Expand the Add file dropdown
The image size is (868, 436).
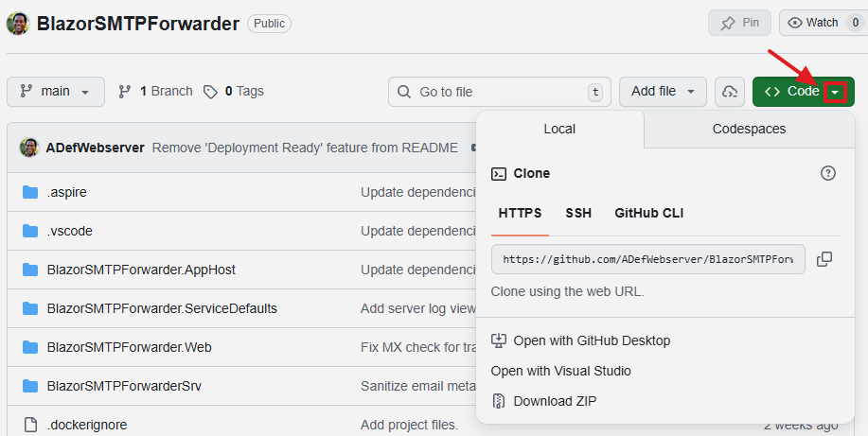click(x=663, y=92)
